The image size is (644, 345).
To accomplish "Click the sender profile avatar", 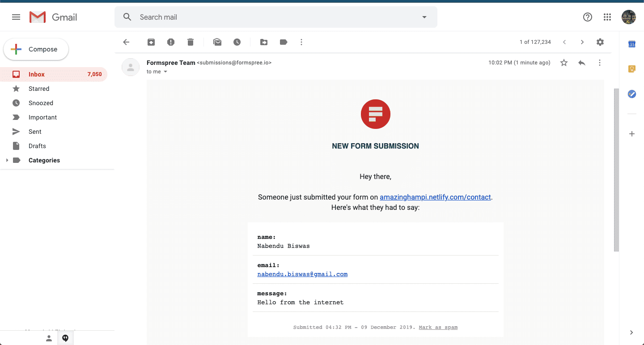I will [x=131, y=67].
